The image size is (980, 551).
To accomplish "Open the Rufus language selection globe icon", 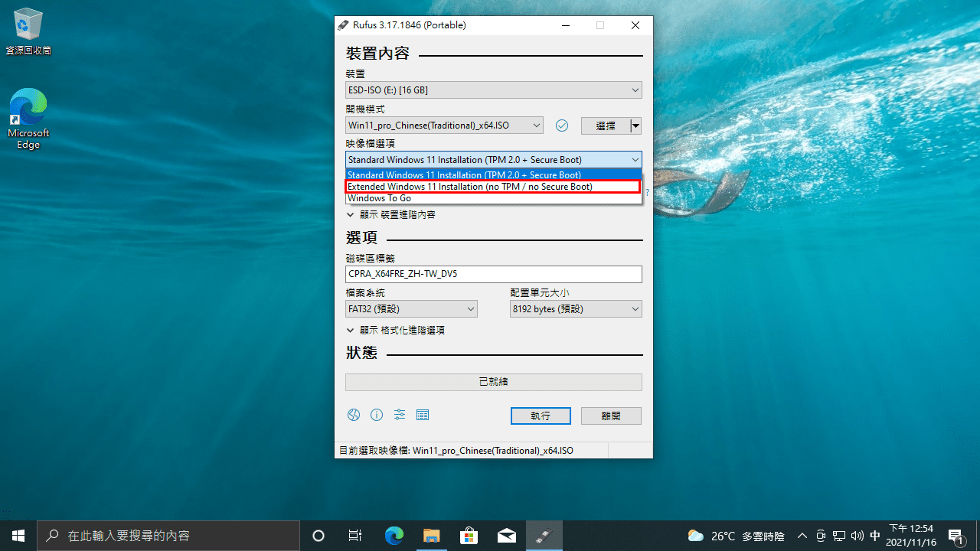I will pyautogui.click(x=353, y=415).
